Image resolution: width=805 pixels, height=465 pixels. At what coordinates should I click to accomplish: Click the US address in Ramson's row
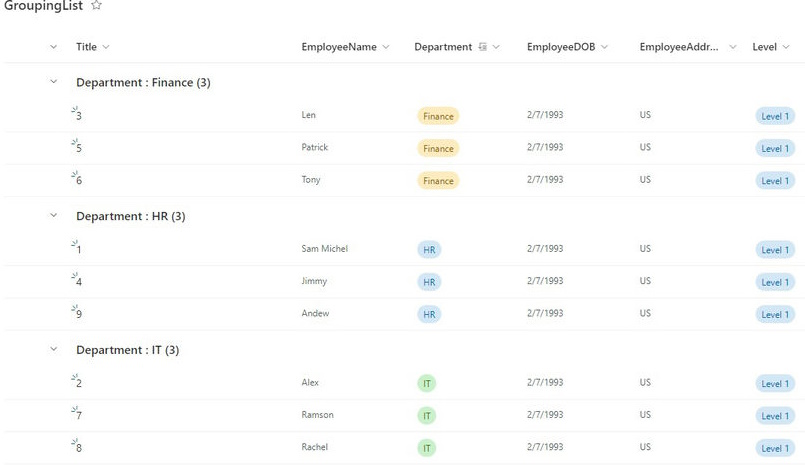tap(645, 415)
